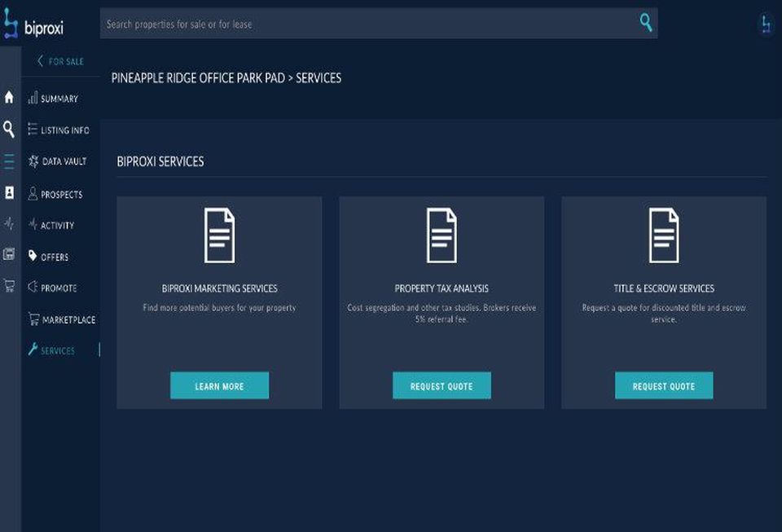
Task: Open the Summary menu item
Action: point(59,99)
